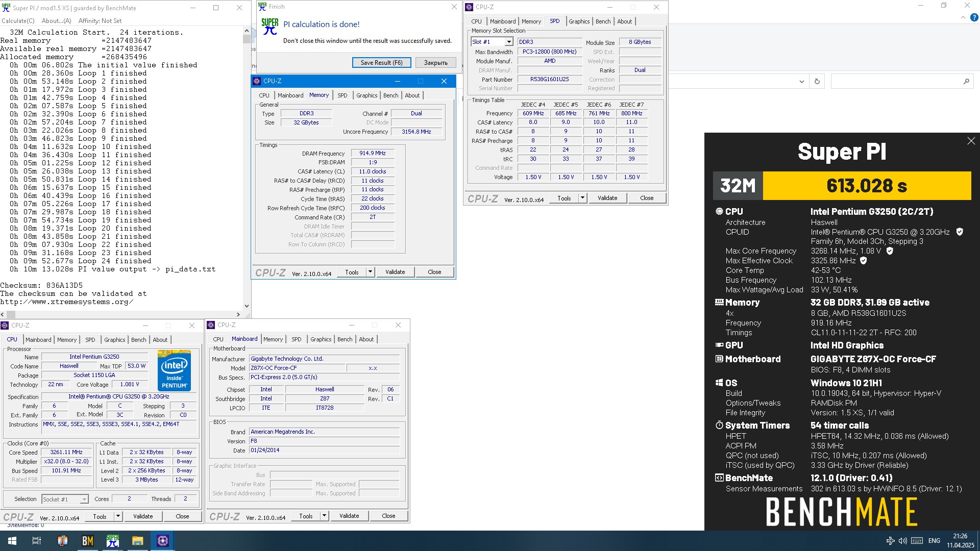The height and width of the screenshot is (551, 980).
Task: Click CPUID verified shield icon in BenchMate
Action: pos(960,232)
